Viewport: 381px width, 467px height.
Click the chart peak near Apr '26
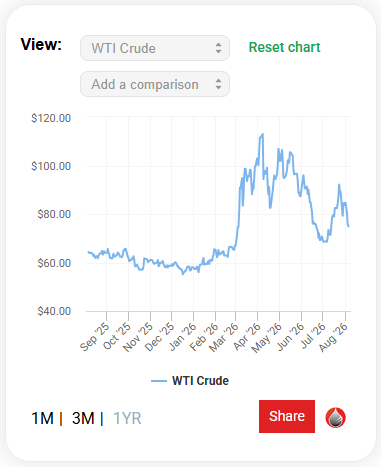click(262, 134)
